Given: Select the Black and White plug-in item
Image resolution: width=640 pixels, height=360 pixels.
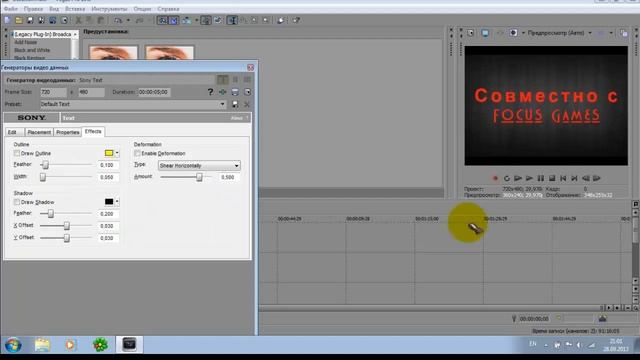Looking at the screenshot, I should [x=32, y=50].
